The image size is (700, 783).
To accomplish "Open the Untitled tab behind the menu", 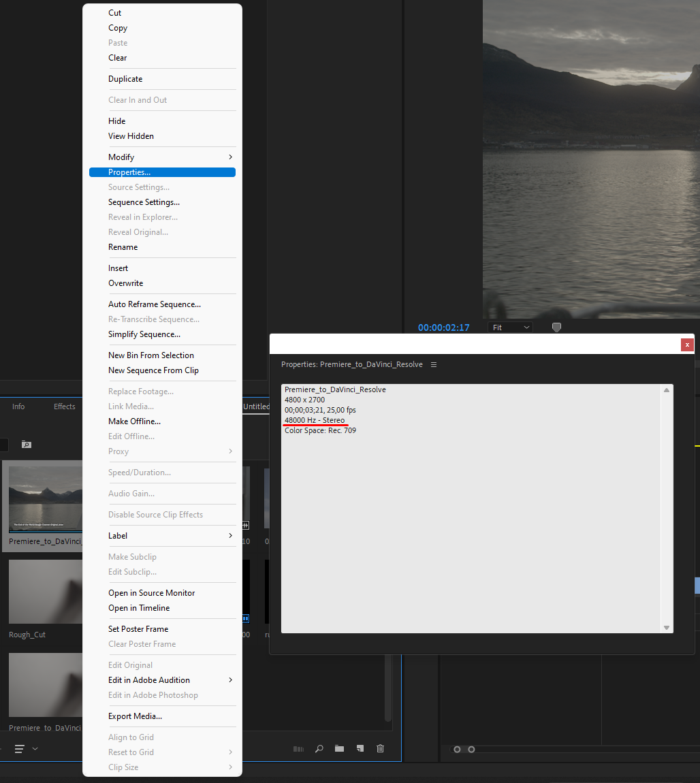I will 256,406.
